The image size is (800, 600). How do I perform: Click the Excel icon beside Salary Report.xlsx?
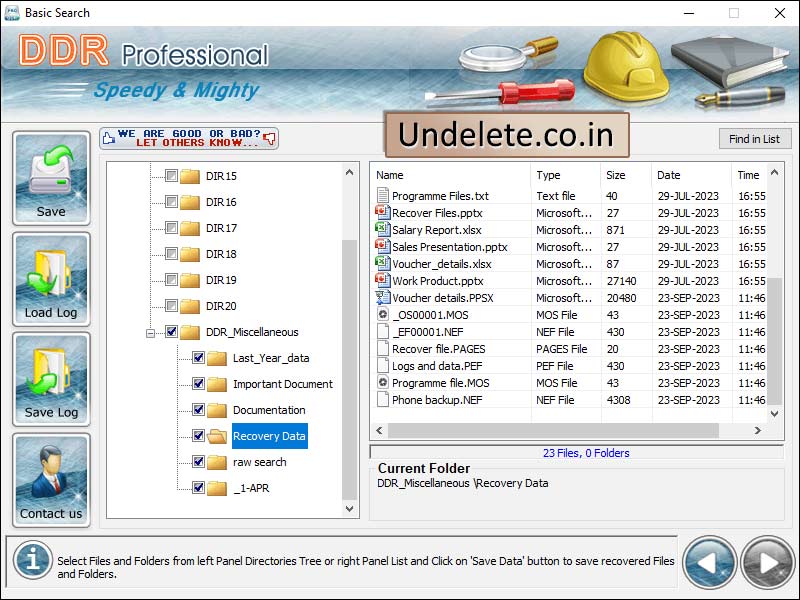384,230
